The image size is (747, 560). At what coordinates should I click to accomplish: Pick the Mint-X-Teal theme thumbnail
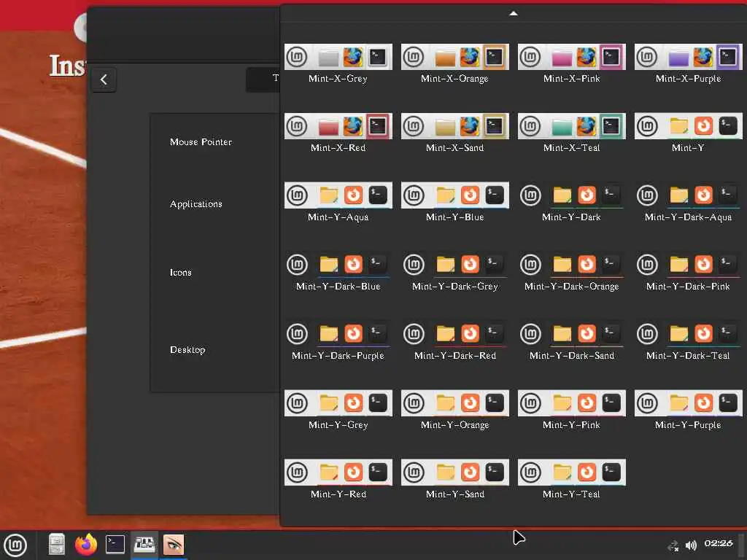tap(572, 126)
